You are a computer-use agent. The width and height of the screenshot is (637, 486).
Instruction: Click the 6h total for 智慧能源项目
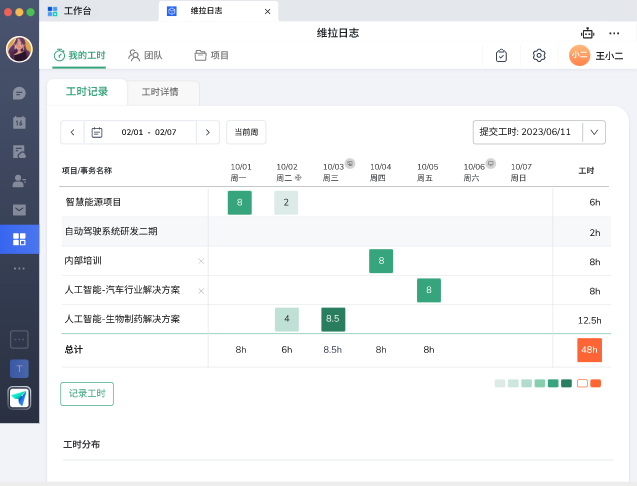[595, 202]
